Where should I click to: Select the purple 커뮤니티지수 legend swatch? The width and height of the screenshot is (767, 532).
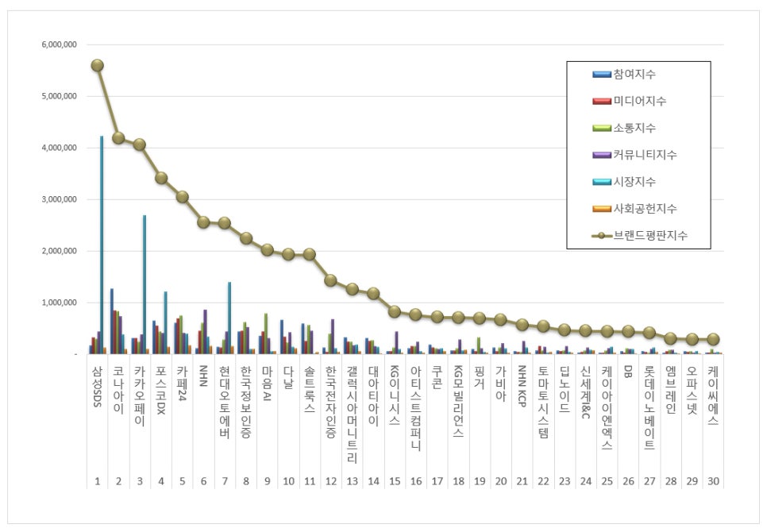pyautogui.click(x=602, y=155)
